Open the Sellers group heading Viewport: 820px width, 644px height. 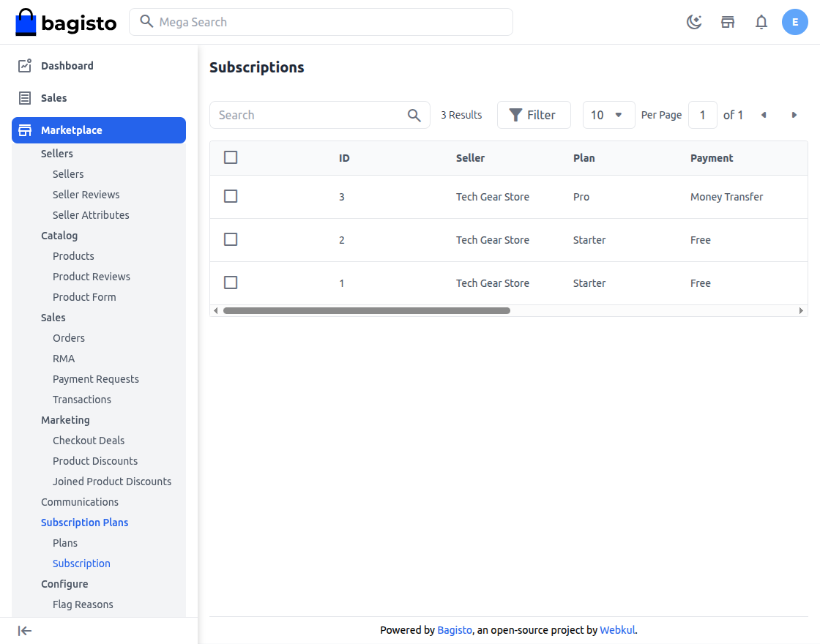pos(57,154)
